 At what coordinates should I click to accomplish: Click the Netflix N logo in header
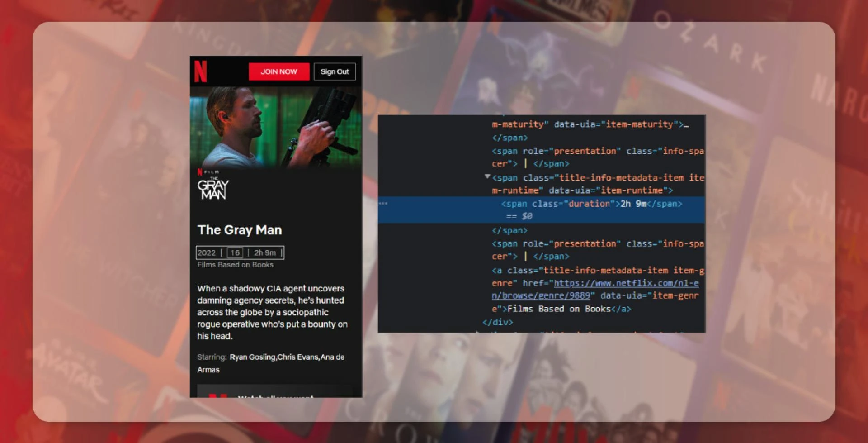[200, 71]
